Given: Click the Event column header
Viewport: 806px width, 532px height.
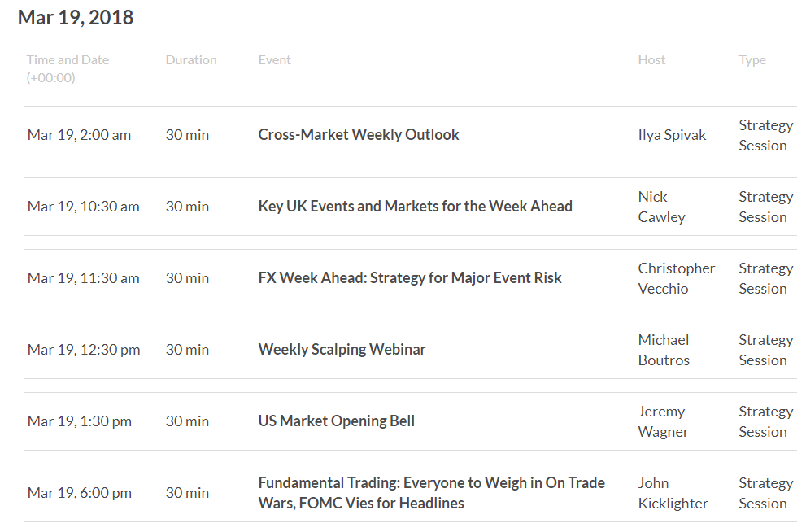Looking at the screenshot, I should coord(274,60).
